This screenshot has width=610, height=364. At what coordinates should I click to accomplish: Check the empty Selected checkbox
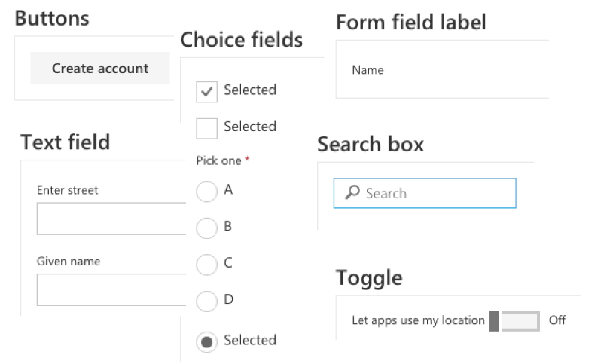pyautogui.click(x=207, y=128)
